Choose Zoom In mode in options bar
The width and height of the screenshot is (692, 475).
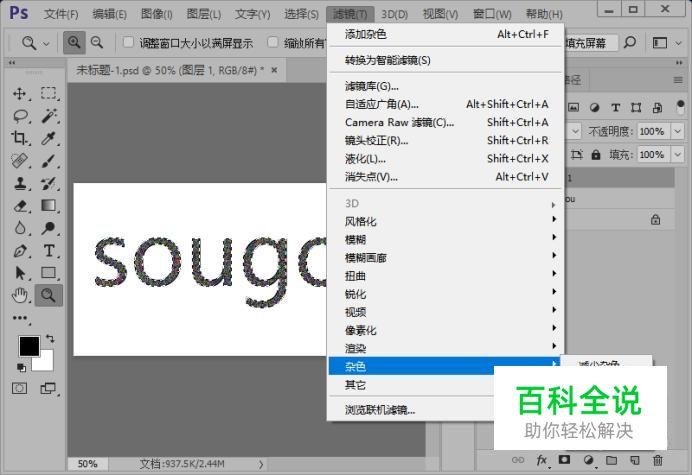(x=74, y=42)
